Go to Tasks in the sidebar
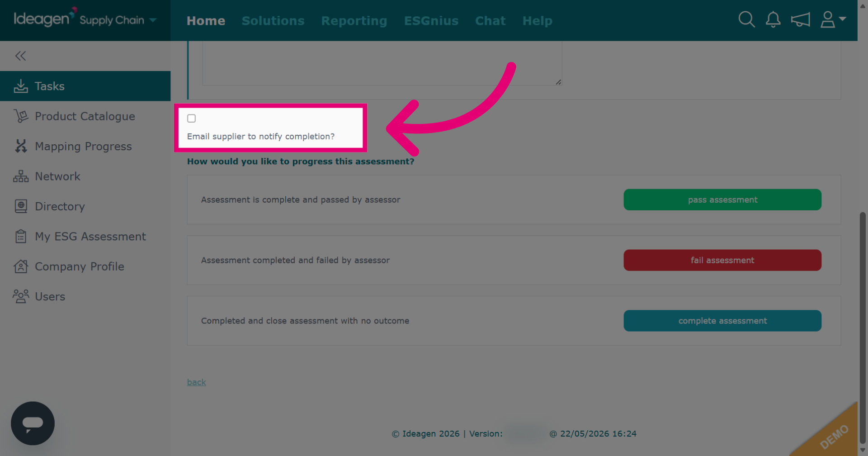This screenshot has height=456, width=868. pyautogui.click(x=85, y=86)
